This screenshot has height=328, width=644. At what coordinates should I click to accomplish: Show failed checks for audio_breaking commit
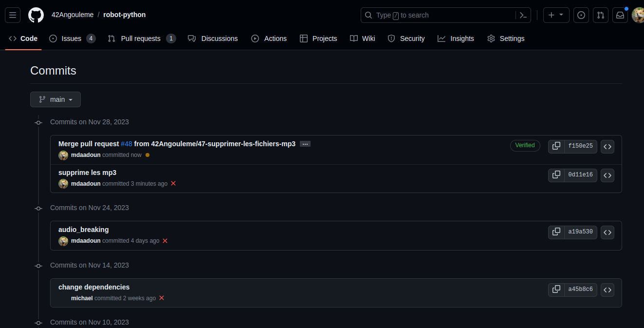tap(165, 241)
